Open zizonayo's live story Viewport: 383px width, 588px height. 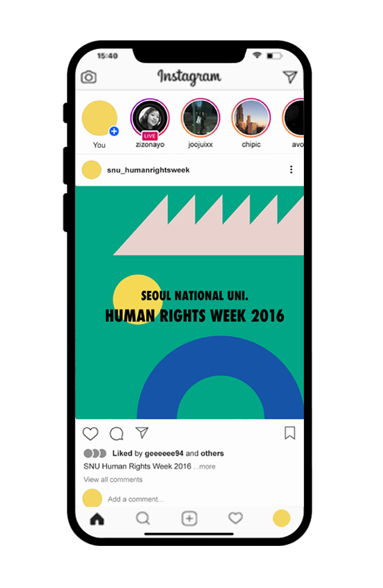pos(150,118)
